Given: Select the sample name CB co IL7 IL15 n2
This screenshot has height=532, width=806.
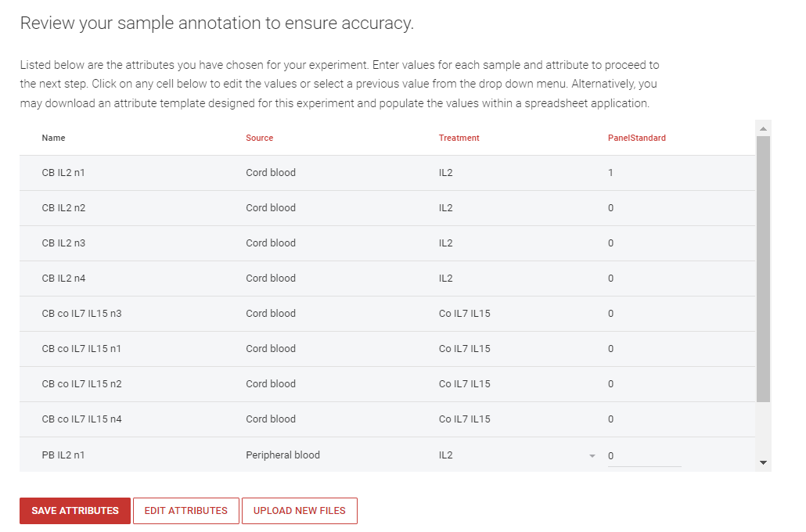Looking at the screenshot, I should [81, 384].
